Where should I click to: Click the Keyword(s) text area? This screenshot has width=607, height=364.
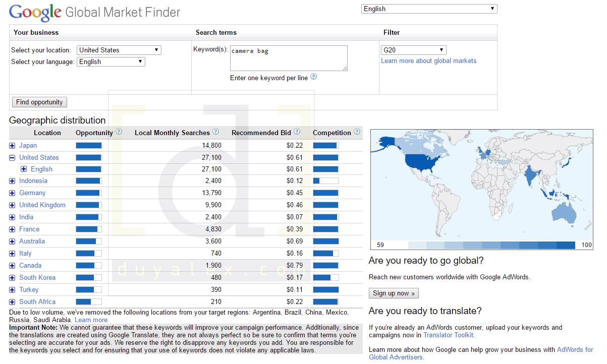[289, 58]
